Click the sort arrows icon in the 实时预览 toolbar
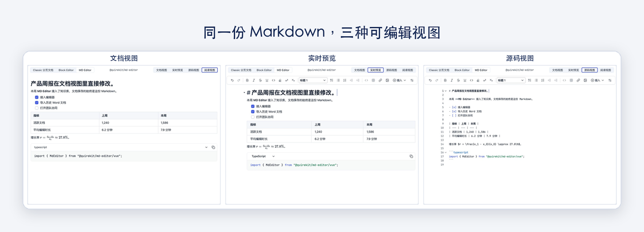 point(412,80)
